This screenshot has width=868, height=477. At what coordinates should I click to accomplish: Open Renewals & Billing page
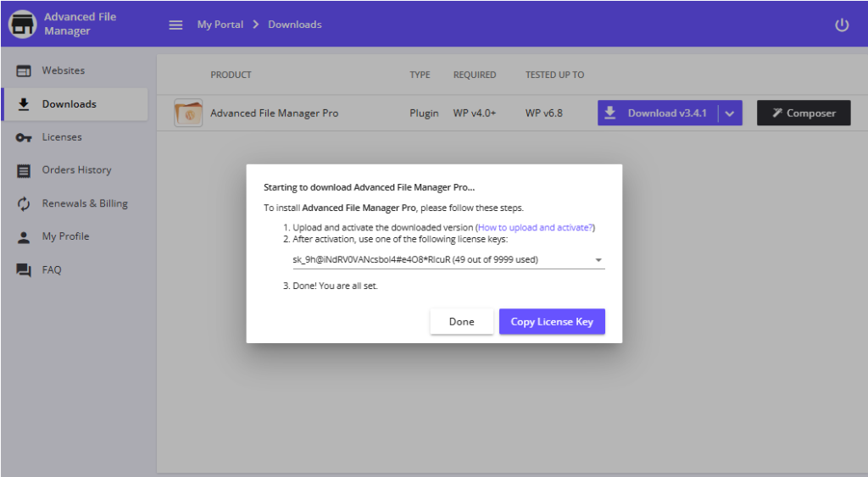tap(75, 203)
